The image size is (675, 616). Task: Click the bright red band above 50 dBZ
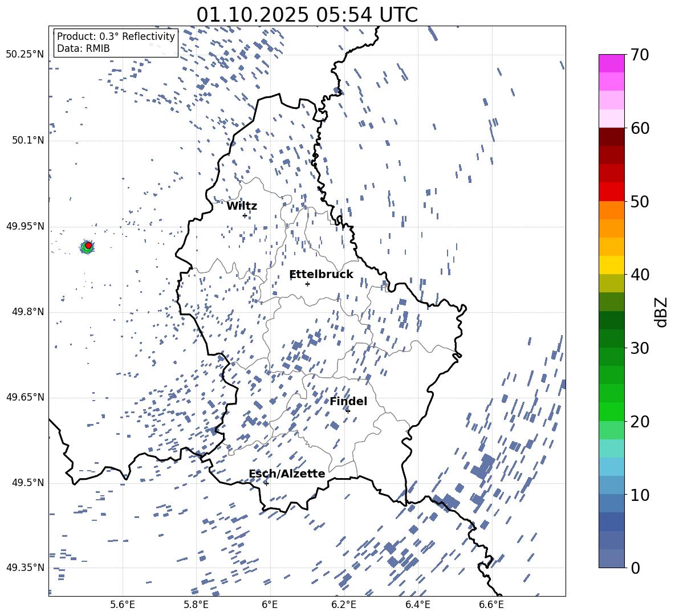(x=611, y=192)
